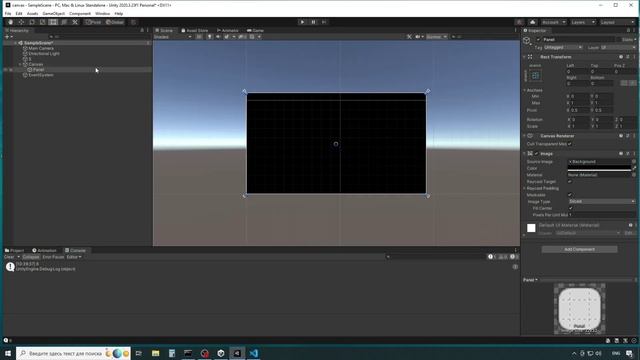Screen dimensions: 640x360
Task: Select the Hand tool in toolbar
Action: [11, 22]
